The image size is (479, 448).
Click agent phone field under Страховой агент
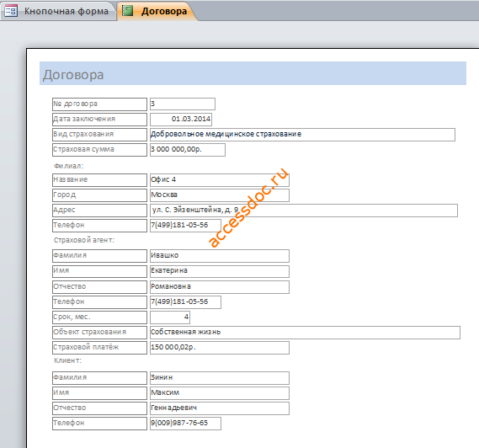[185, 302]
